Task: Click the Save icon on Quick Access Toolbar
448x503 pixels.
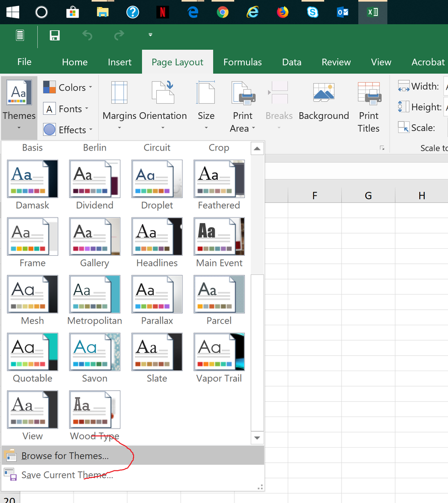Action: [x=54, y=35]
